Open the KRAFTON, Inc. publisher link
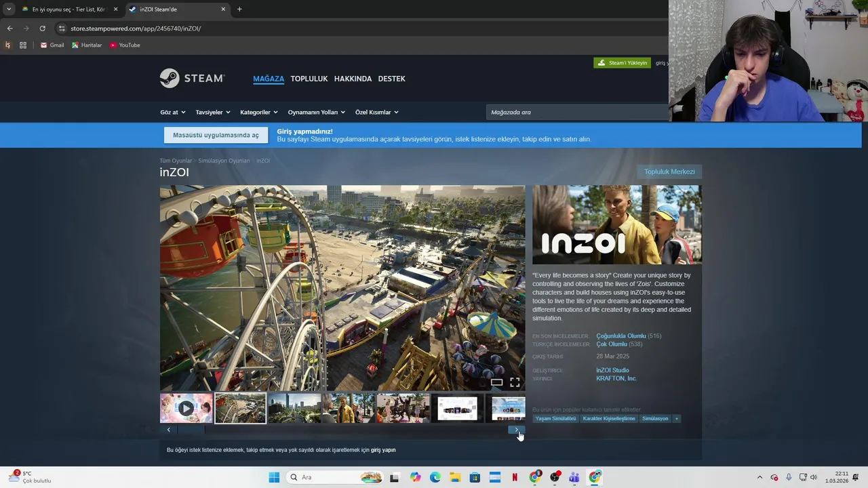Screen dimensions: 868x488 pyautogui.click(x=616, y=379)
